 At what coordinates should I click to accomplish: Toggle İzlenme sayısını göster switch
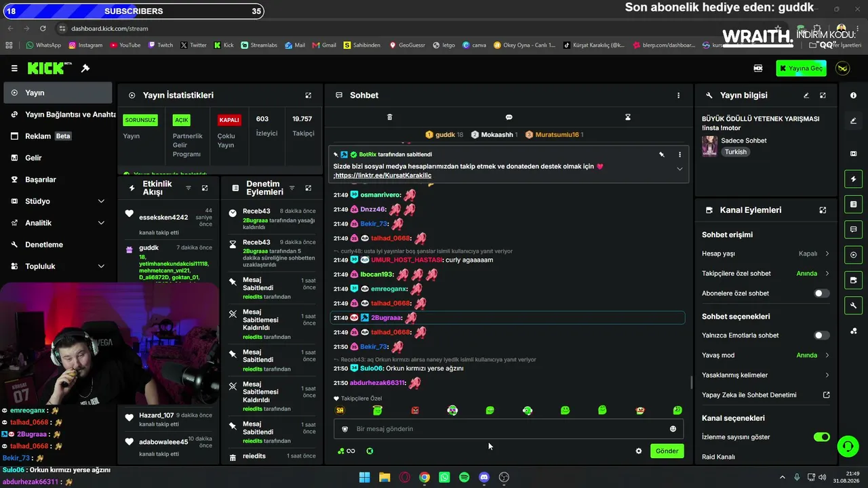821,437
